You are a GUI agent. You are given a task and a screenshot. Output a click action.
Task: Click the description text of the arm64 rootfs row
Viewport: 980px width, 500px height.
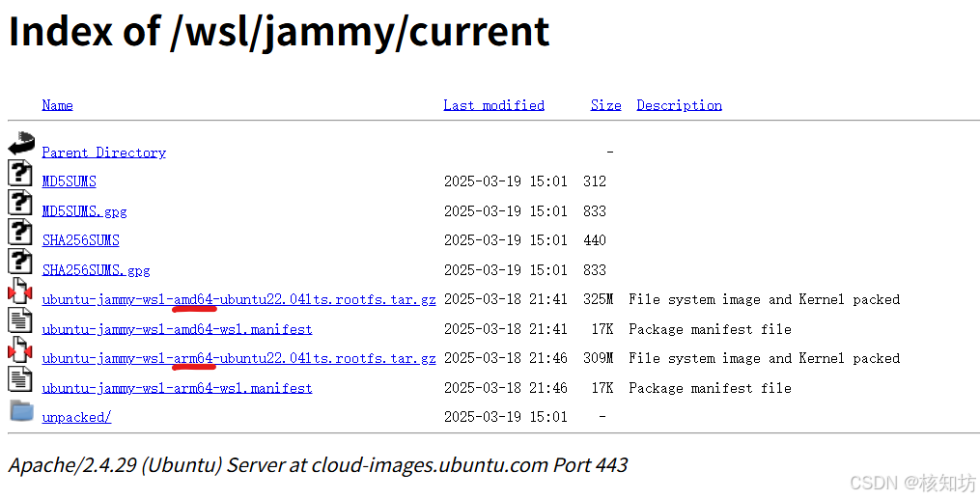click(765, 358)
